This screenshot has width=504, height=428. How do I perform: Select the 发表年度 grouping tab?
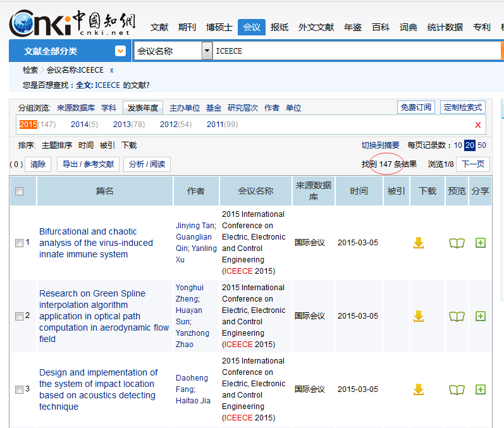click(x=143, y=108)
